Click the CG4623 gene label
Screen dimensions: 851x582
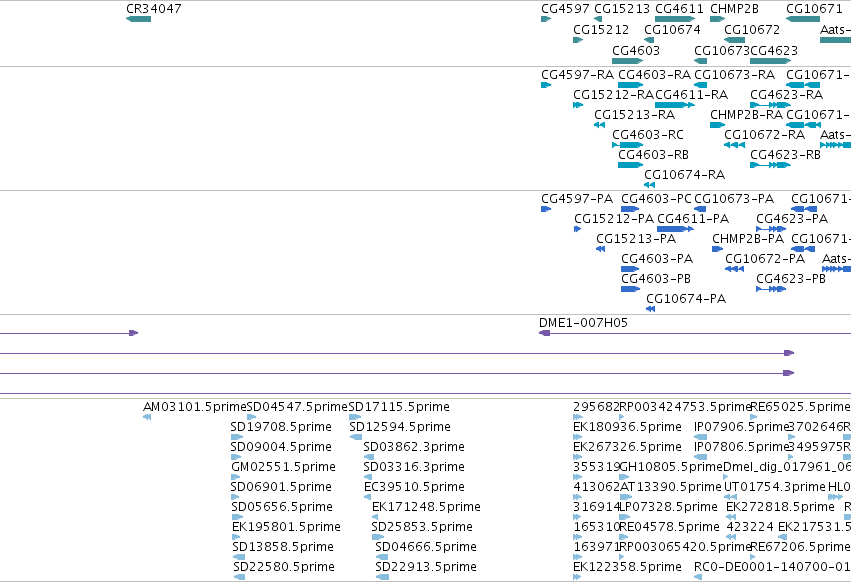774,50
